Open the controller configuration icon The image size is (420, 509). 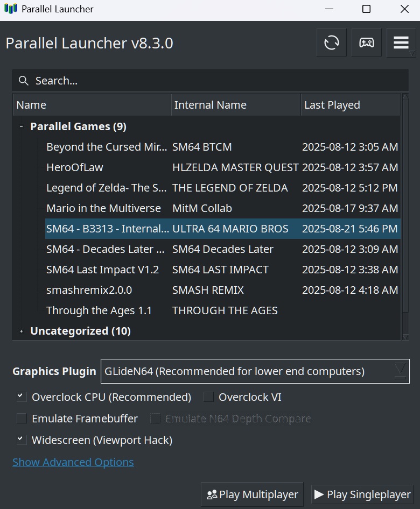[367, 43]
